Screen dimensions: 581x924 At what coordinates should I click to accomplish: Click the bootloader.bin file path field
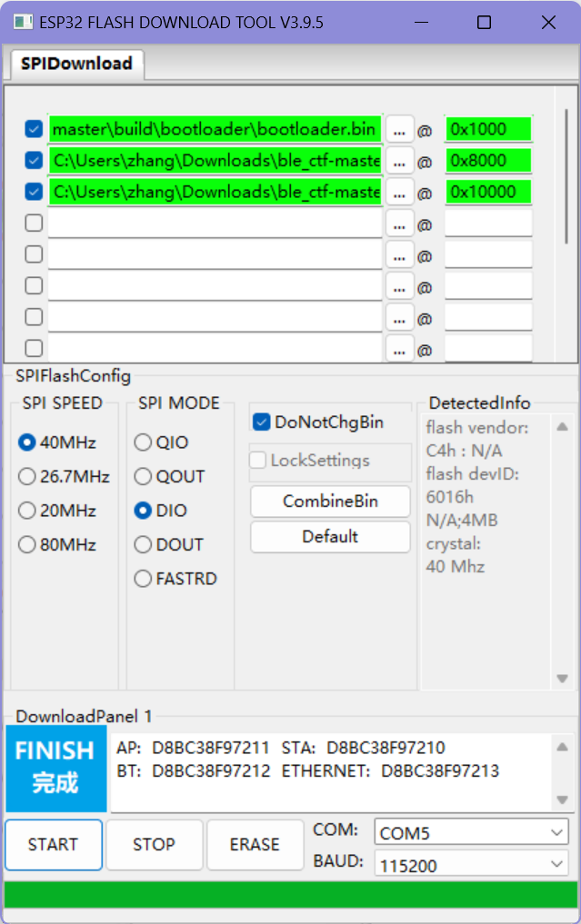[215, 129]
